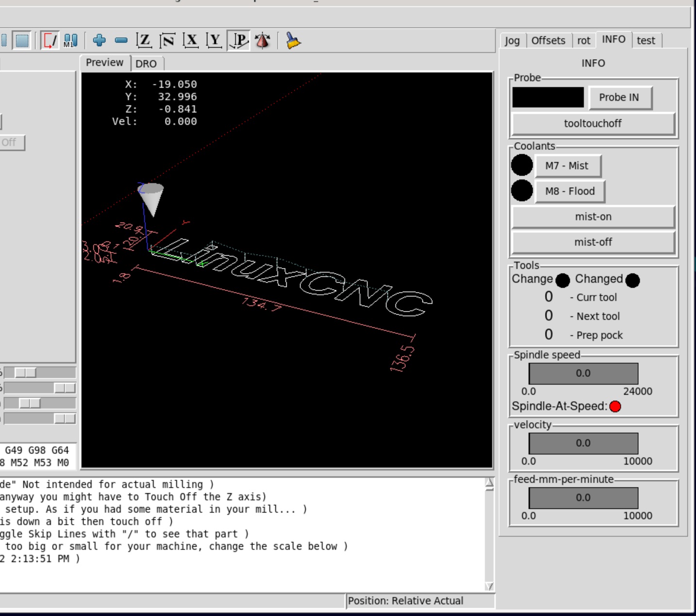Toggle skip lines with slash icon
The height and width of the screenshot is (616, 696).
pos(50,40)
